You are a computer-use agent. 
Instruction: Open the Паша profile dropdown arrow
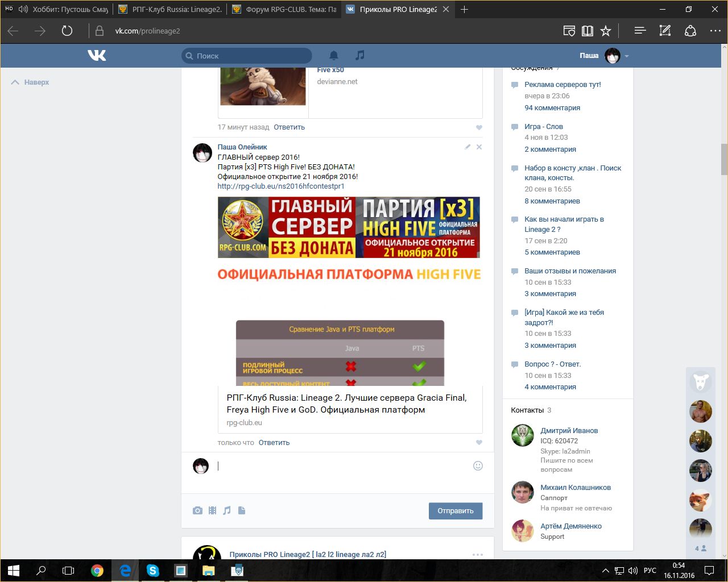click(627, 56)
